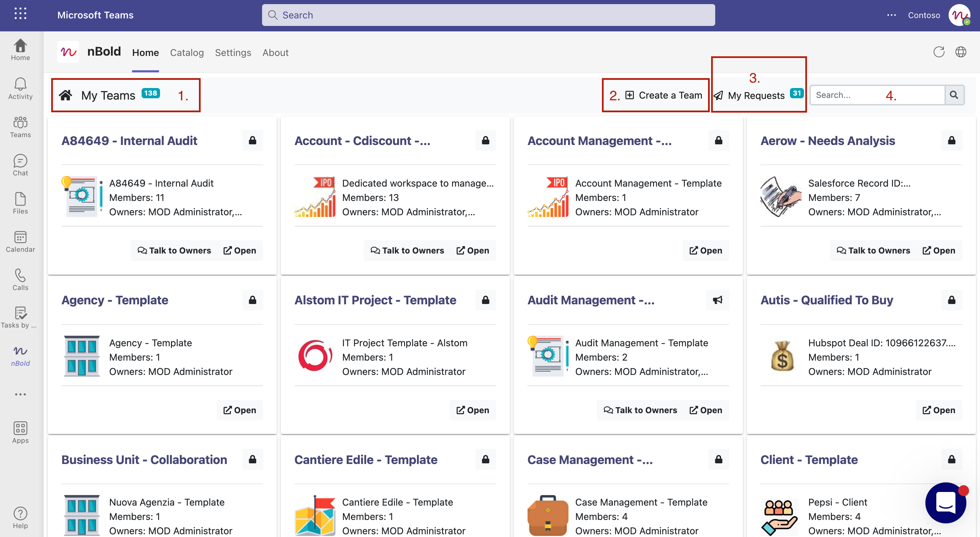Switch to the Settings tab
The image size is (980, 537).
[233, 53]
